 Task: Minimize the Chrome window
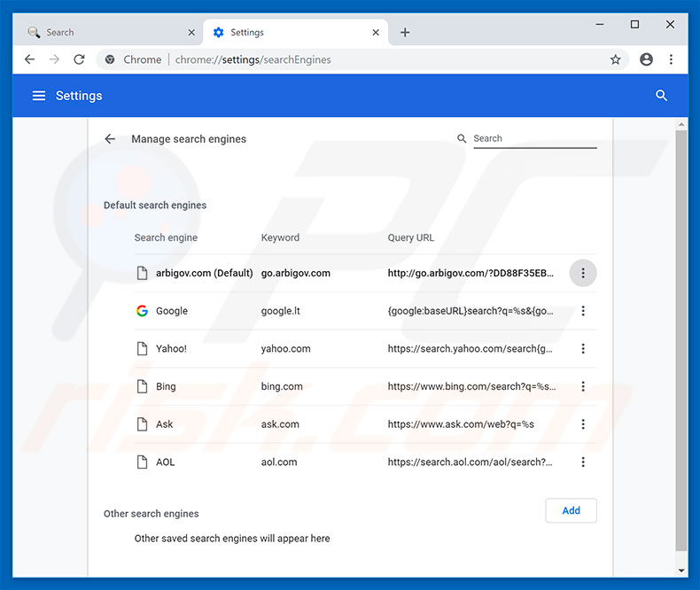point(600,24)
